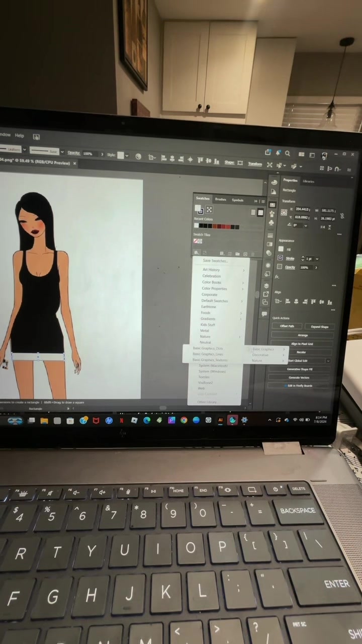Viewport: 362px width, 644px height.
Task: Expand the Stroke weight dropdown
Action: 317,259
